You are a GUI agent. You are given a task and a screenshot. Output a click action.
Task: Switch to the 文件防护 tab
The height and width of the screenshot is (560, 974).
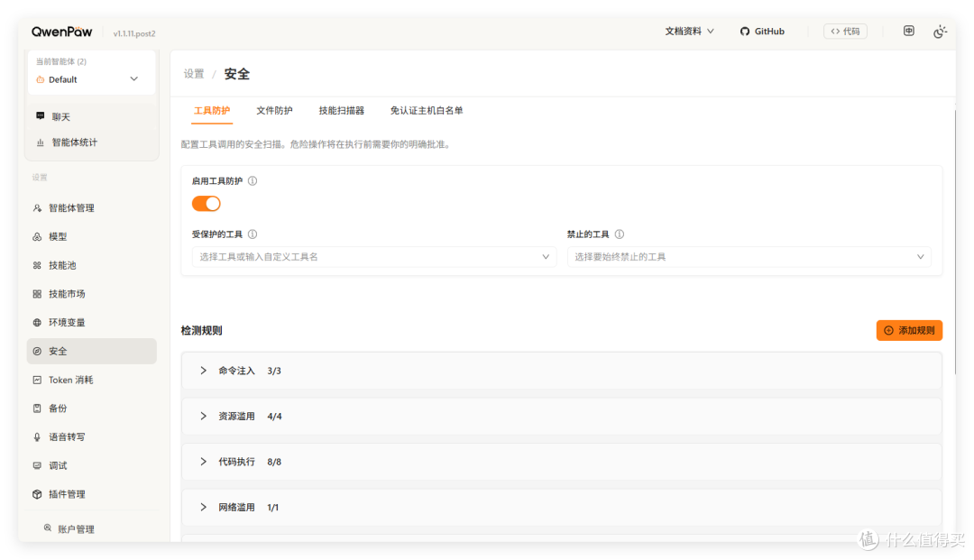274,111
